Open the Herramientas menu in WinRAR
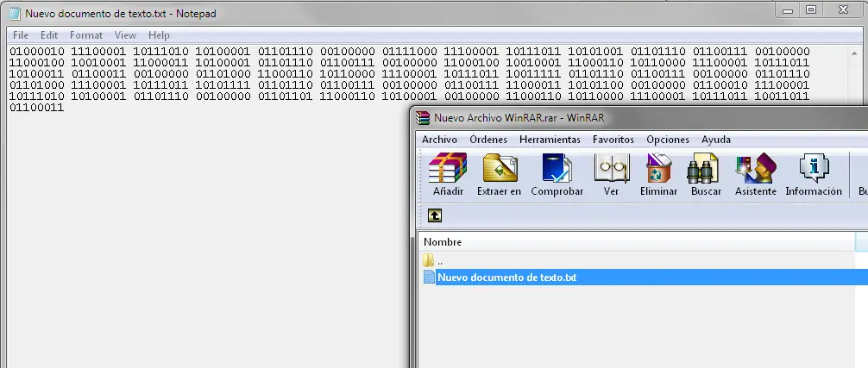The height and width of the screenshot is (368, 868). pos(550,140)
